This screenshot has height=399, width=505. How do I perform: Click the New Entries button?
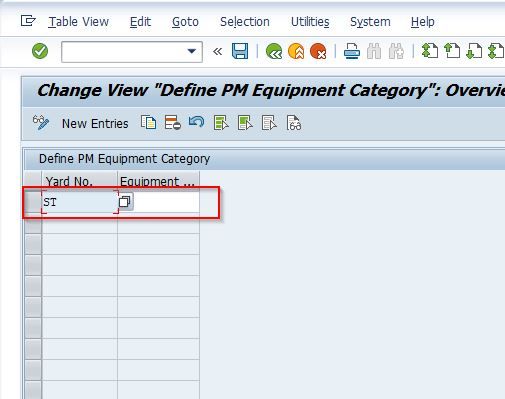95,124
